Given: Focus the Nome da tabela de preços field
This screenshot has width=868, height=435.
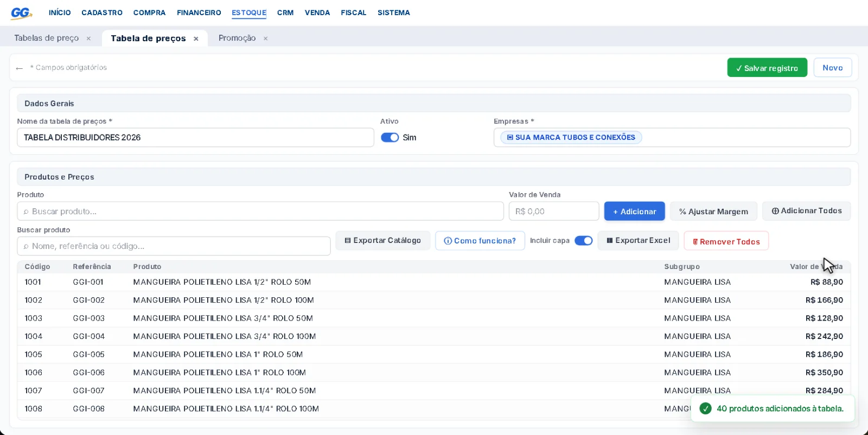Looking at the screenshot, I should pyautogui.click(x=195, y=137).
